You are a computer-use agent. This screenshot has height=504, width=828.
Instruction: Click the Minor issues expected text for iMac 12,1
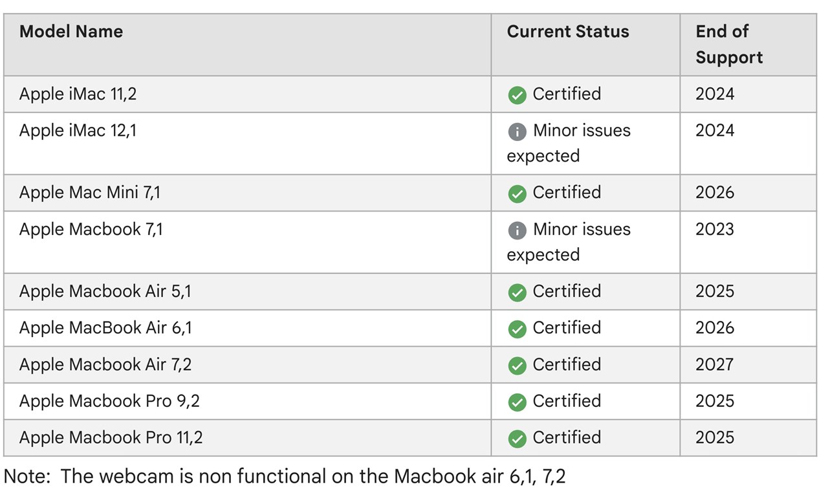coord(568,143)
